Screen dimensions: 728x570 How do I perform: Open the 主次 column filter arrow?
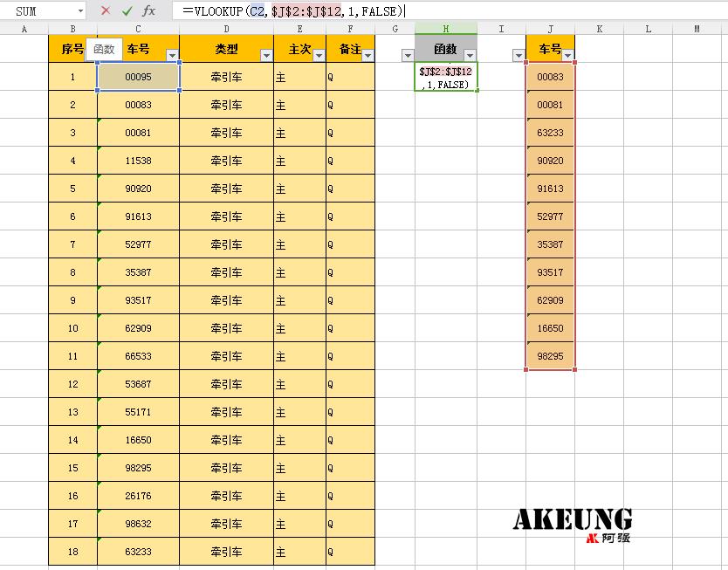pyautogui.click(x=319, y=56)
